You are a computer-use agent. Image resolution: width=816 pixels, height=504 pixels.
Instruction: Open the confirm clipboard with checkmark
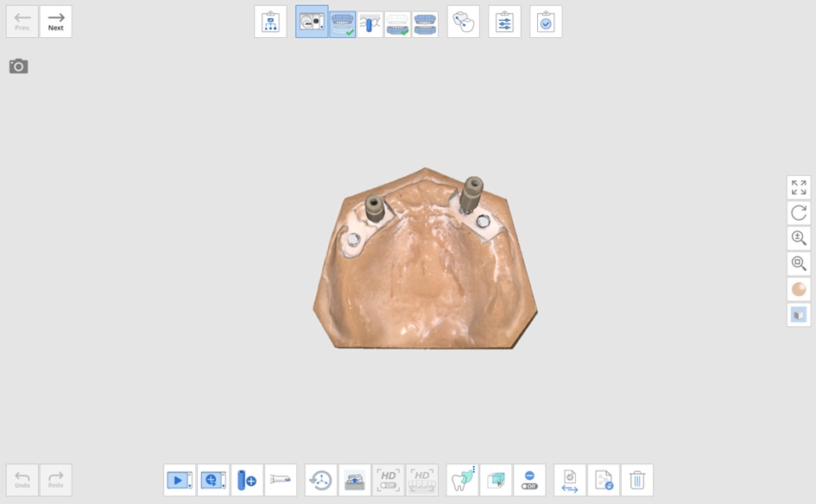coord(546,22)
